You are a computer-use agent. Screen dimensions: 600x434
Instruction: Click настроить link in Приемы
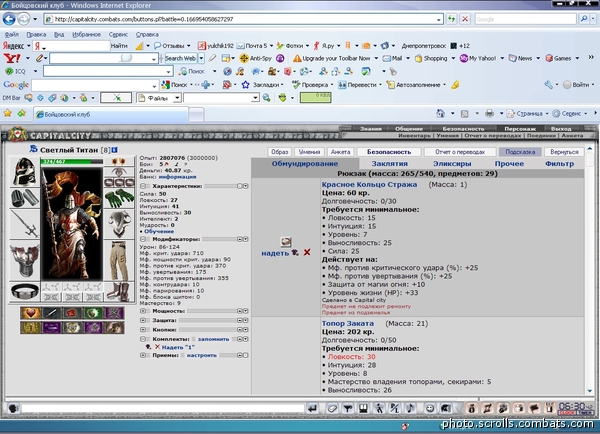coord(202,355)
